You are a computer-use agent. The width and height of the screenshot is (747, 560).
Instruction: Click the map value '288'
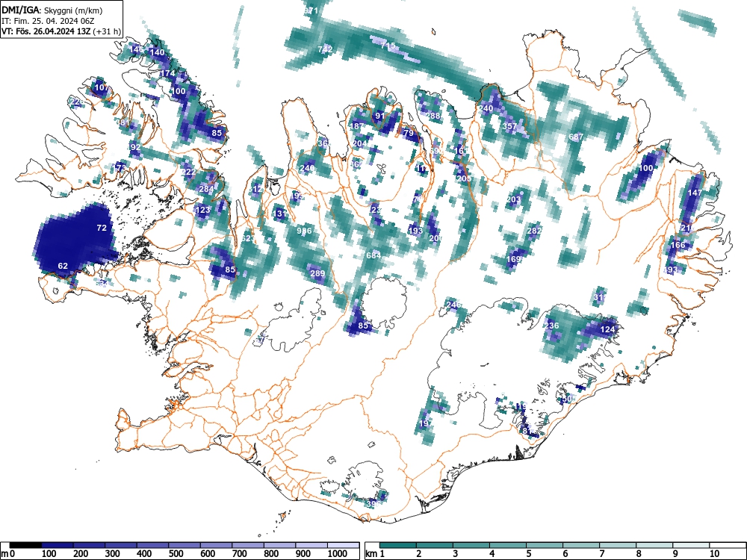[x=433, y=116]
